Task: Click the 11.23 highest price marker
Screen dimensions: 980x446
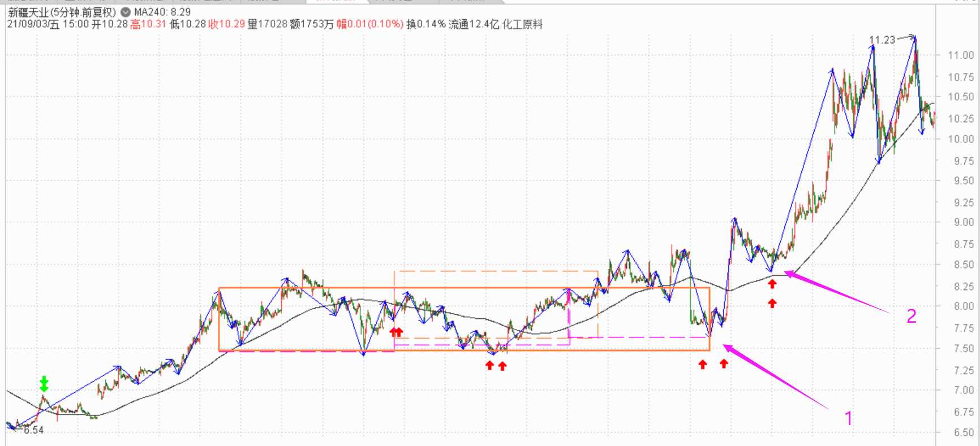Action: pos(882,40)
